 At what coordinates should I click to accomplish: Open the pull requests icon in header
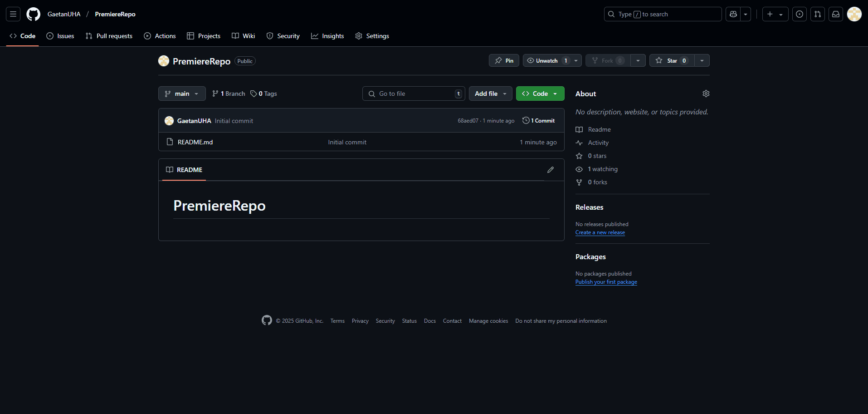(x=817, y=14)
